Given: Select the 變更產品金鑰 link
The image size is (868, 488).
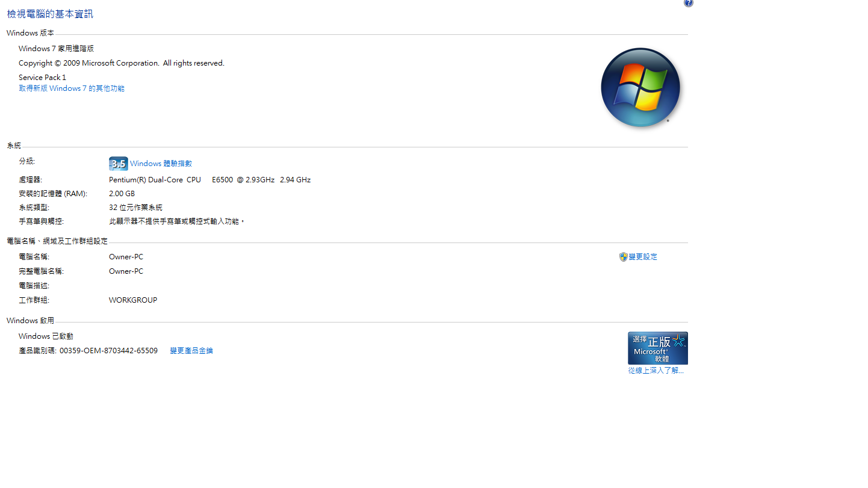Looking at the screenshot, I should 191,351.
